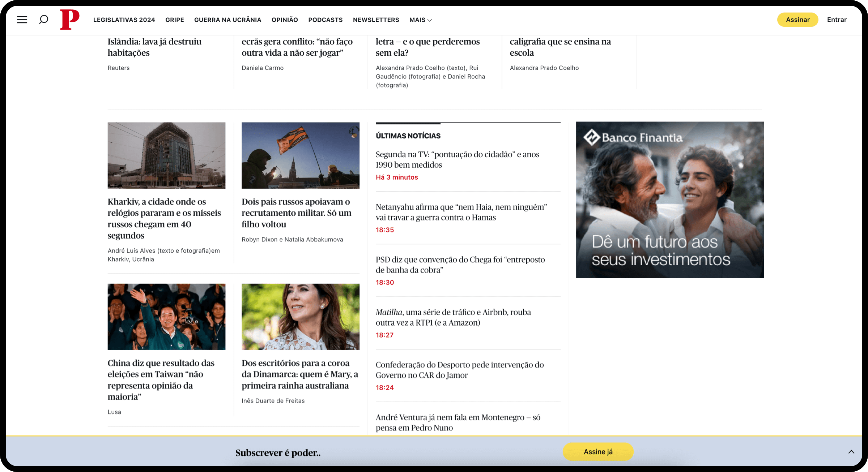Collapse subscription banner with chevron arrow

pyautogui.click(x=851, y=452)
